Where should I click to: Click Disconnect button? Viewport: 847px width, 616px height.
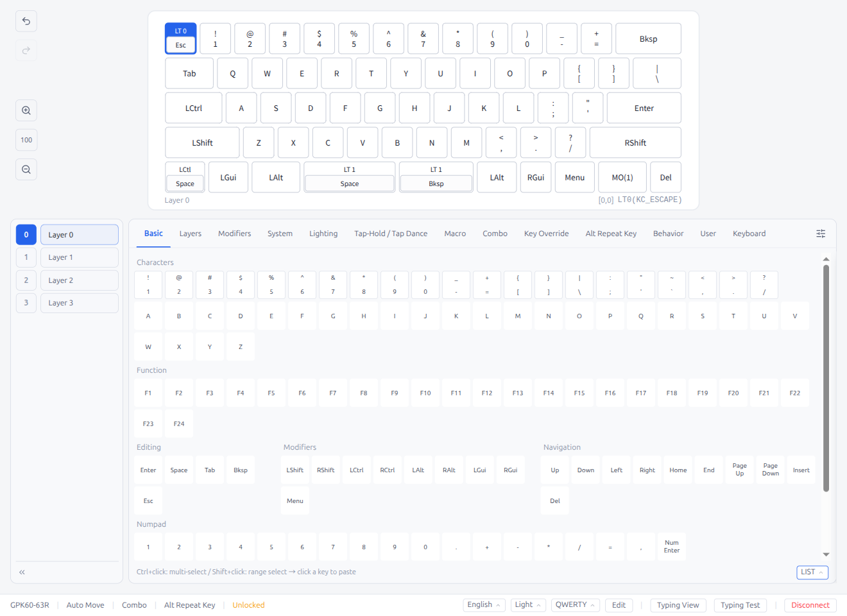pos(810,605)
